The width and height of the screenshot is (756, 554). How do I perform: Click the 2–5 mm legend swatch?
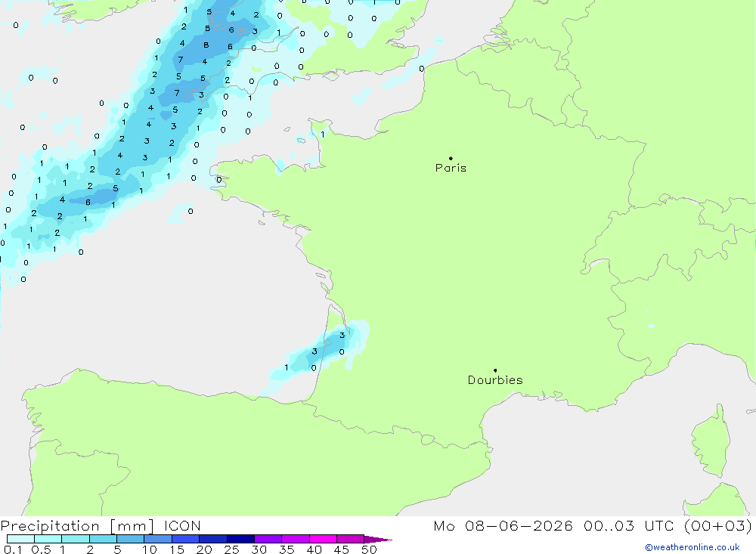point(103,539)
